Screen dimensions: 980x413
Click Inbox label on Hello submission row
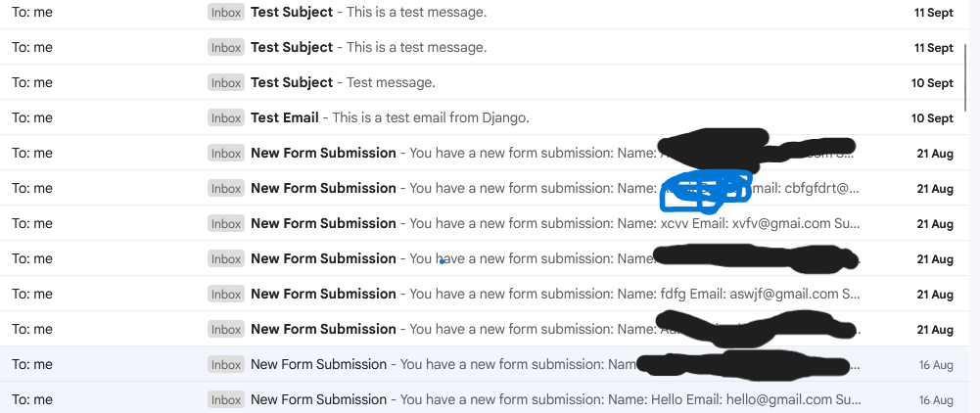226,399
